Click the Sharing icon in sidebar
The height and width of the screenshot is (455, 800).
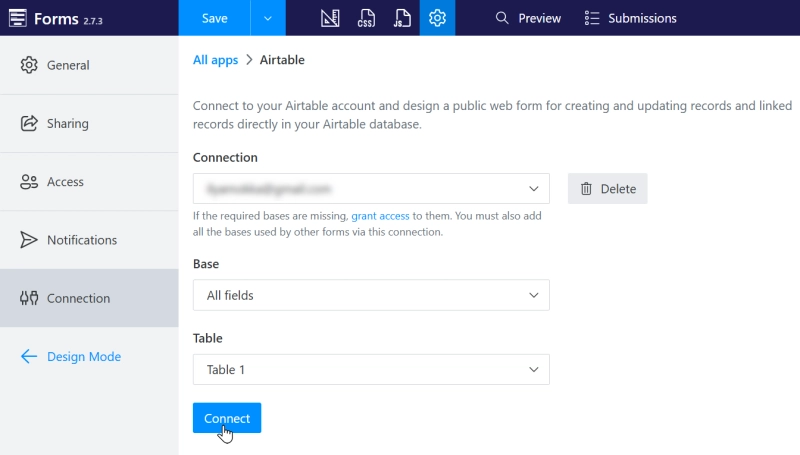point(29,123)
